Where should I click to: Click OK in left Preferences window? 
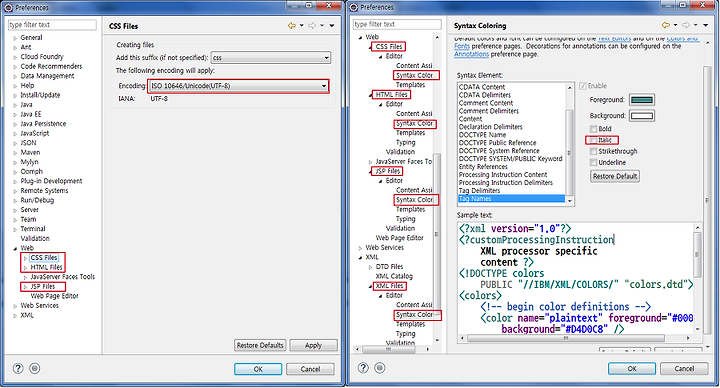pyautogui.click(x=258, y=369)
